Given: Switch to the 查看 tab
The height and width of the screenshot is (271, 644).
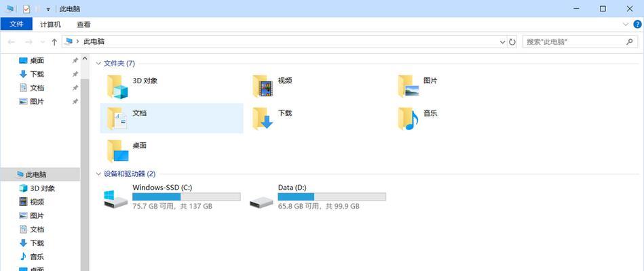Looking at the screenshot, I should pos(83,24).
